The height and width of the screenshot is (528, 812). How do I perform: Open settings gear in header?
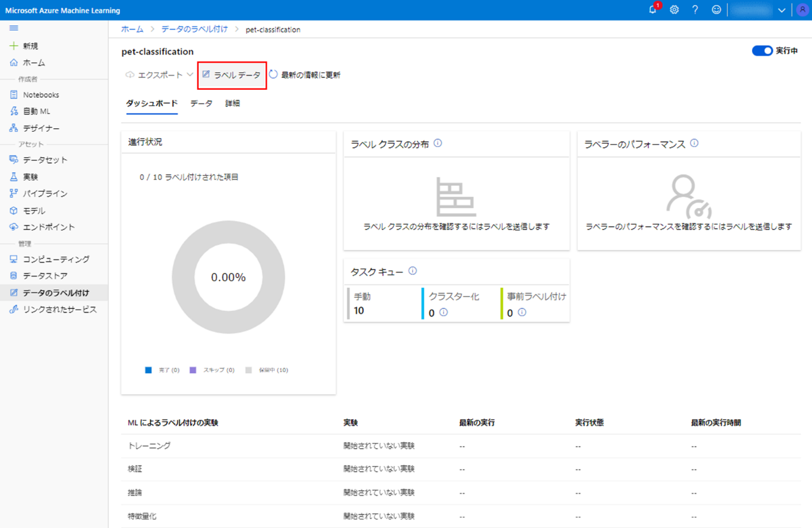point(674,10)
